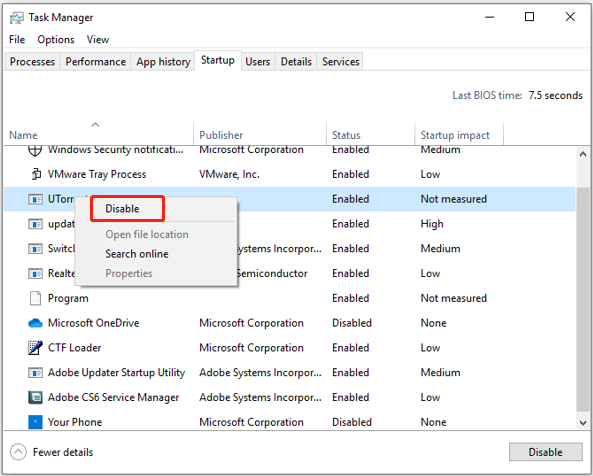Click the UTorrent row icon
Image resolution: width=593 pixels, height=476 pixels.
35,199
